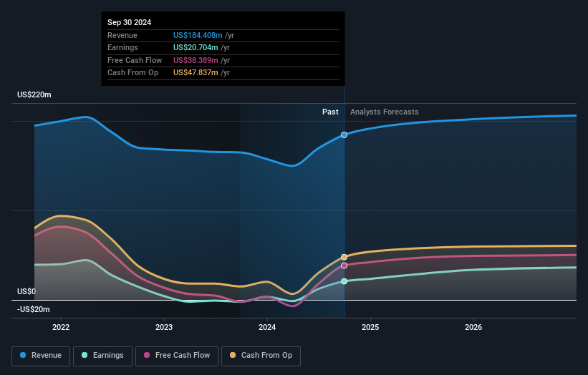Viewport: 588px width, 375px height.
Task: Click the blue Revenue data point marker
Action: coord(344,135)
